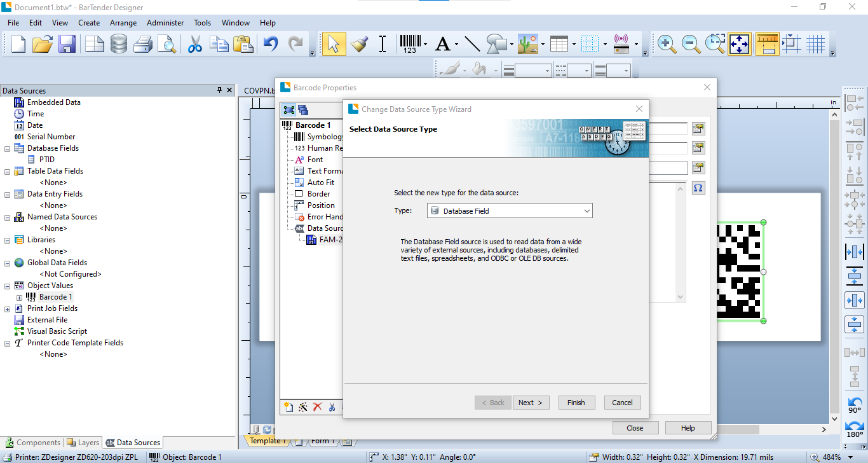Click the Finish button
868x463 pixels.
(576, 403)
